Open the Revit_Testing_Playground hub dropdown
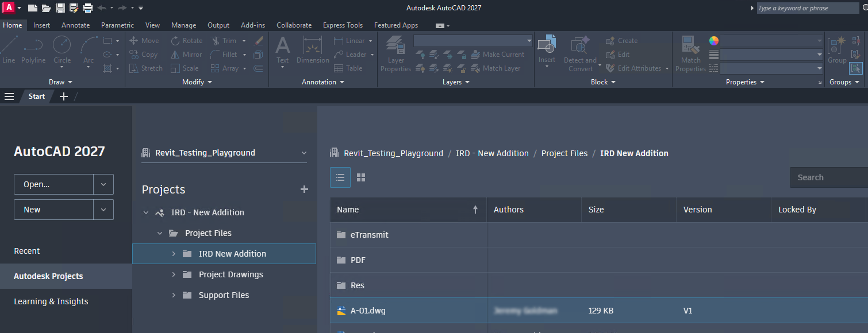The image size is (868, 333). (224, 153)
